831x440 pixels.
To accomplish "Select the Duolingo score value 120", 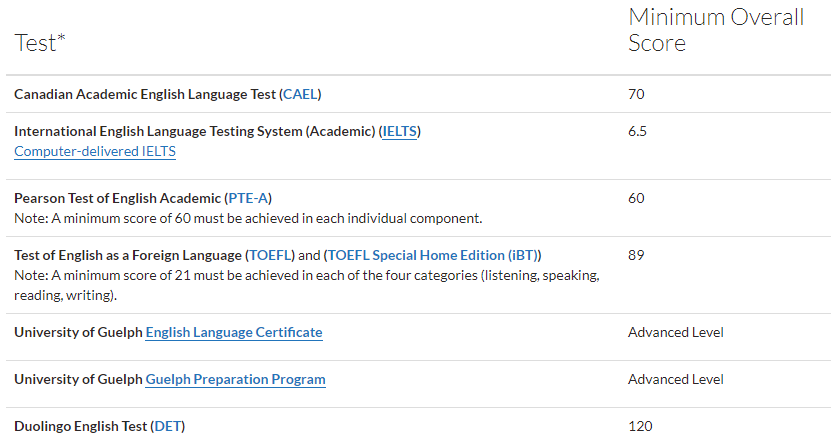I will click(640, 427).
